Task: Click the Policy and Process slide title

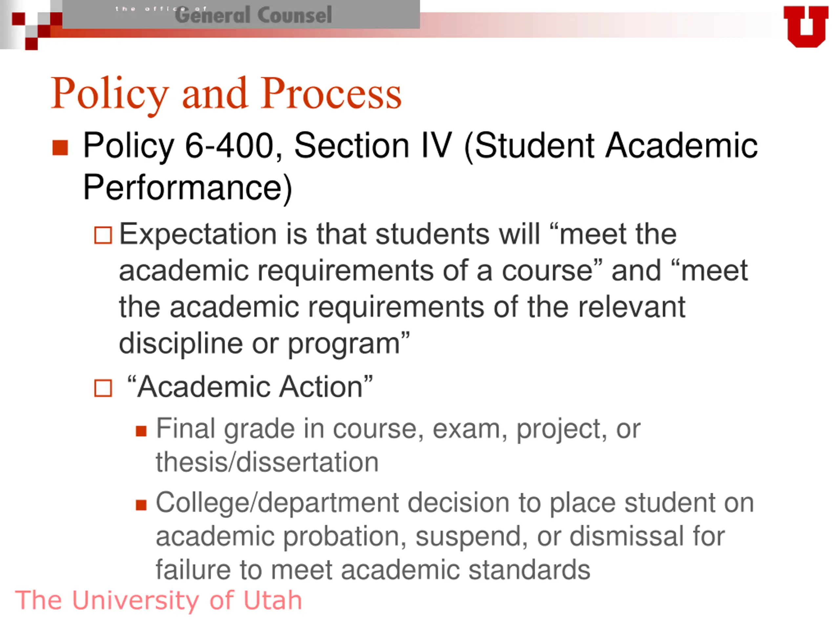Action: [226, 94]
